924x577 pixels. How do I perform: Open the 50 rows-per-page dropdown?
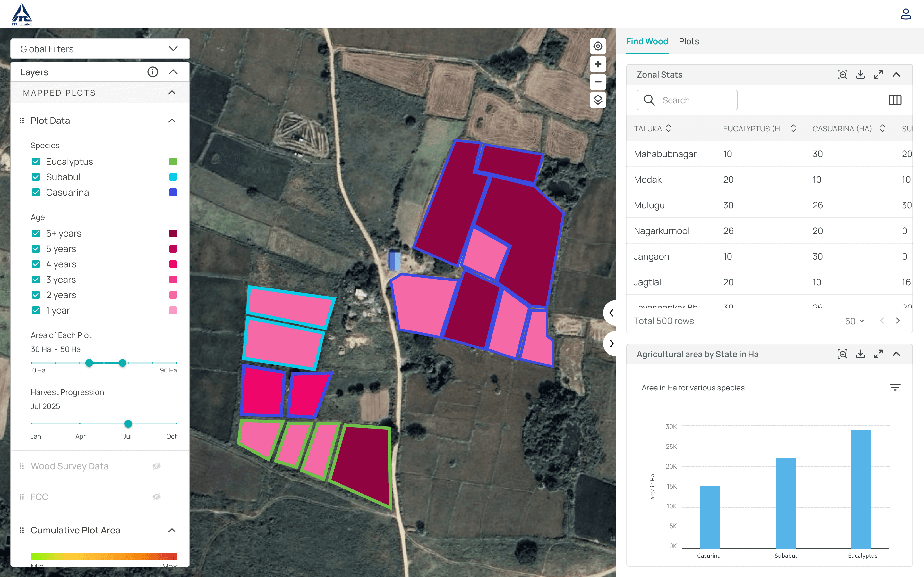(854, 321)
